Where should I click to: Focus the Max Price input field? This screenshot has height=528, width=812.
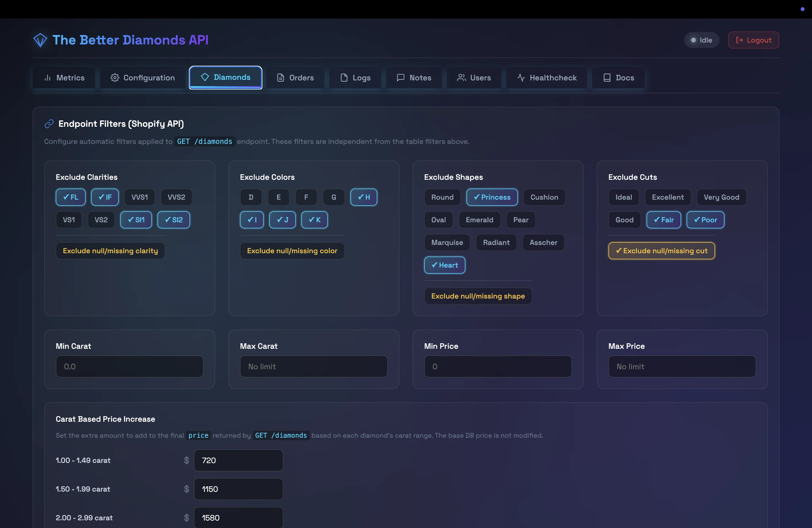pos(682,367)
